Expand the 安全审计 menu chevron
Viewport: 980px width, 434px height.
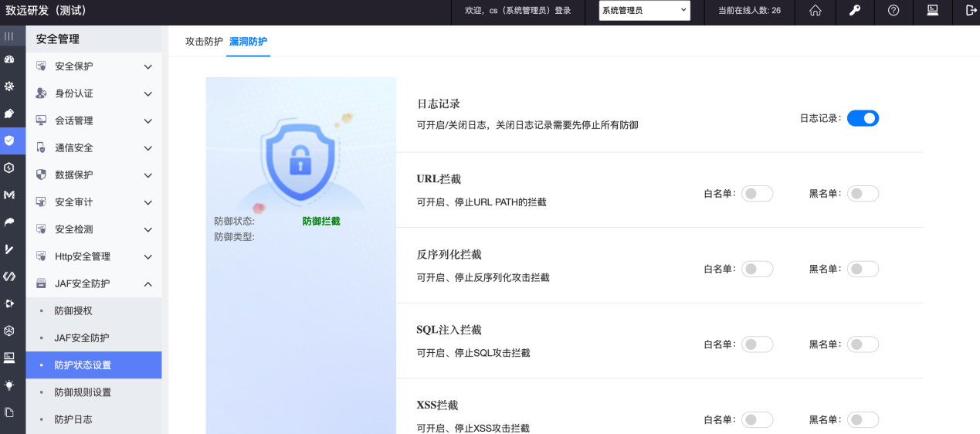pyautogui.click(x=148, y=202)
